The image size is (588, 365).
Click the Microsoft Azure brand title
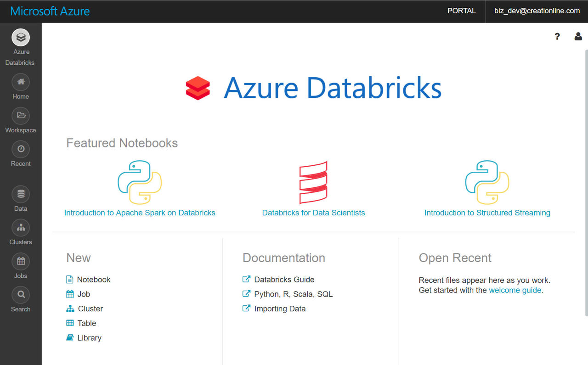pyautogui.click(x=50, y=11)
